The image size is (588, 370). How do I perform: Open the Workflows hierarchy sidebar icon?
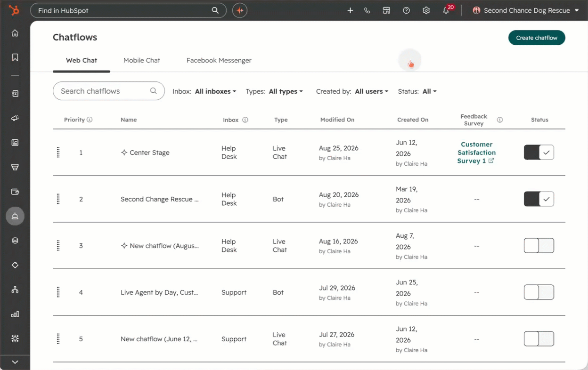(x=15, y=290)
